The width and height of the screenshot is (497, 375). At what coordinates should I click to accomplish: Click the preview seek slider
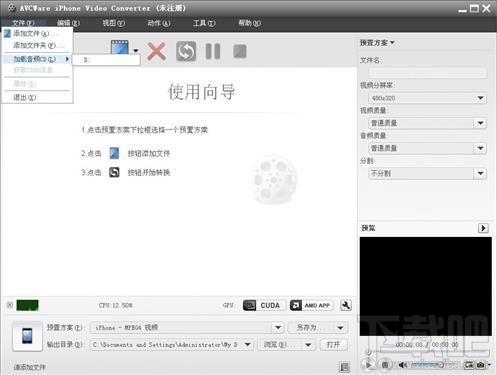(x=427, y=352)
